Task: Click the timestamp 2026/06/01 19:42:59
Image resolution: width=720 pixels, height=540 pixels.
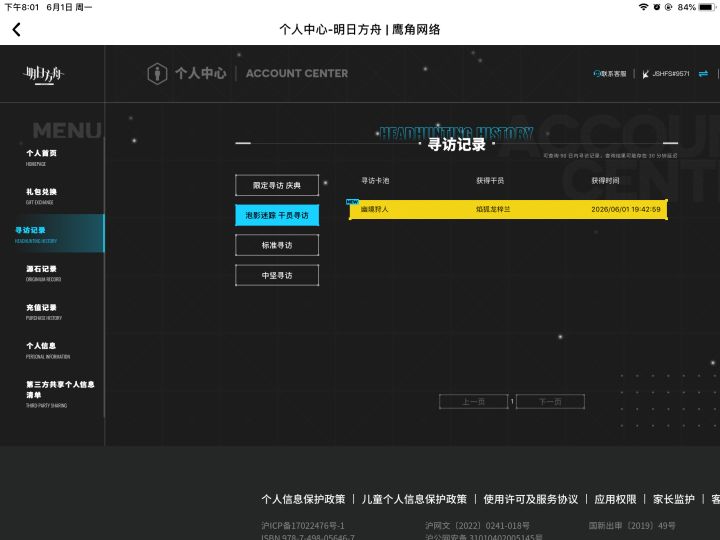Action: tap(626, 209)
